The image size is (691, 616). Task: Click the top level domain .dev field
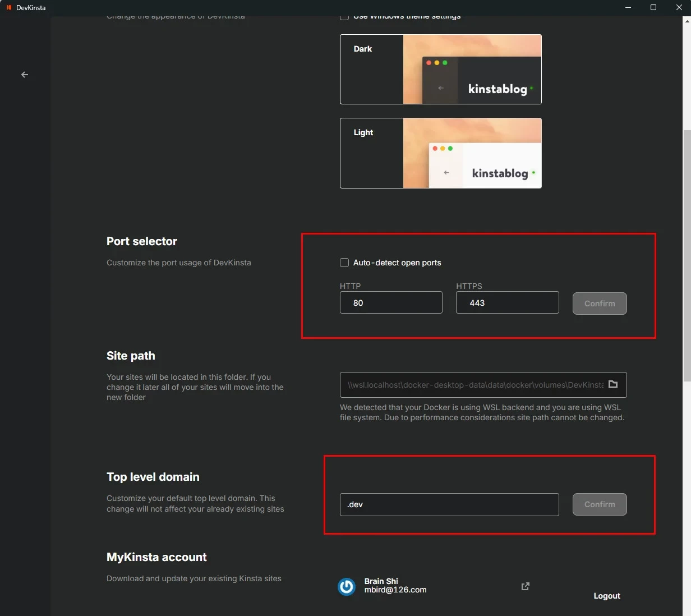click(x=449, y=504)
